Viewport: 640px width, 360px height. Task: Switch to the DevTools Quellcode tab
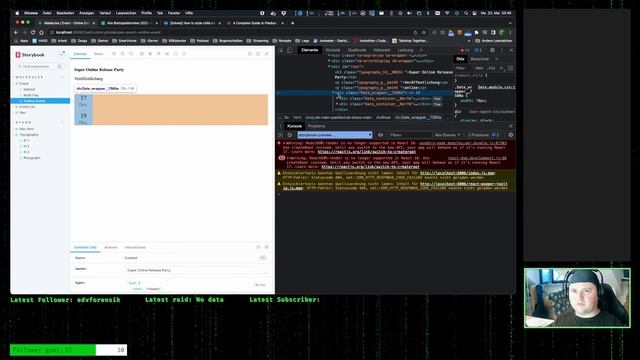[357, 50]
